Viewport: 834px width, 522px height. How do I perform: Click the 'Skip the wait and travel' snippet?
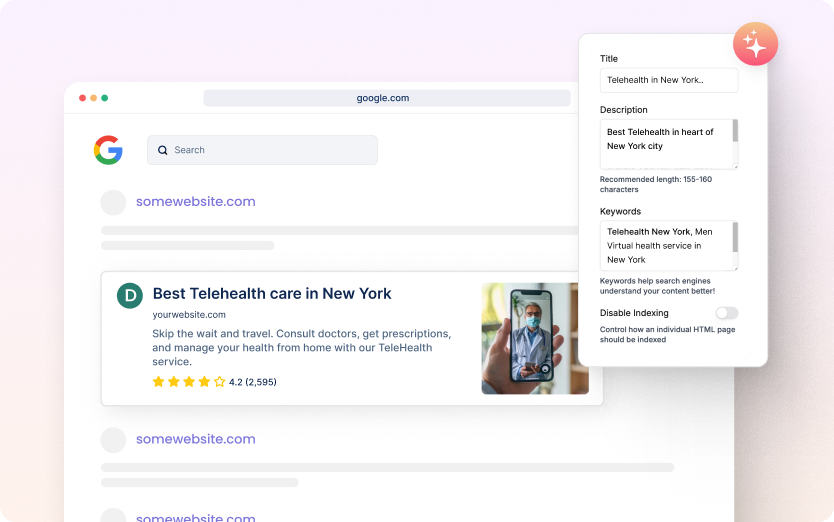coord(302,347)
